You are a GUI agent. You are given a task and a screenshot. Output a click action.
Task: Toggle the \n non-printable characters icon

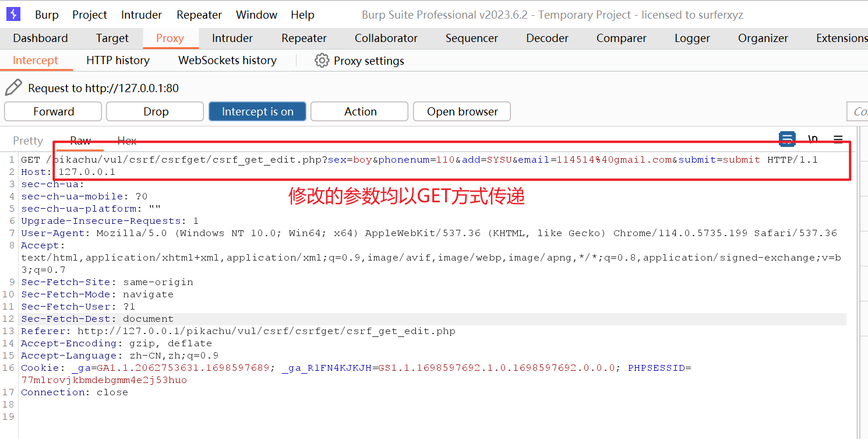(813, 139)
